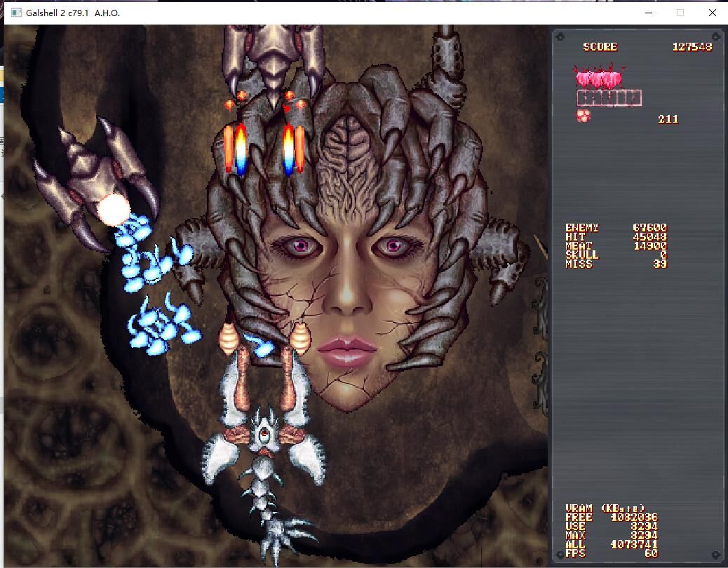Click the SCORE label in the side panel
Viewport: 728px width, 568px height.
click(600, 47)
